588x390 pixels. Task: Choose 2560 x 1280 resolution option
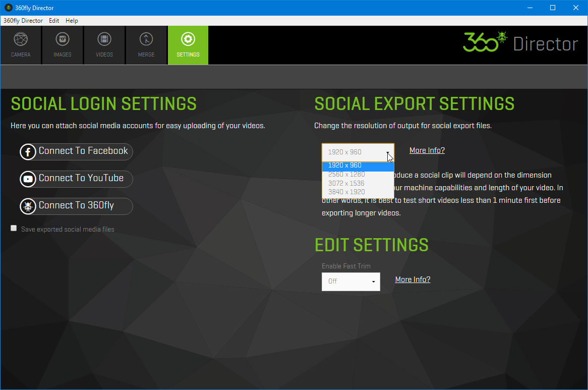point(358,175)
